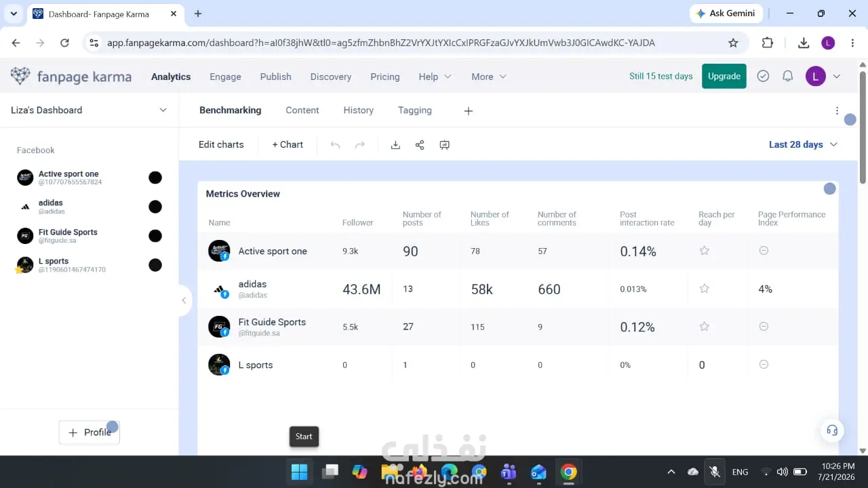The height and width of the screenshot is (488, 868).
Task: Open the Pricing page
Action: [x=385, y=77]
